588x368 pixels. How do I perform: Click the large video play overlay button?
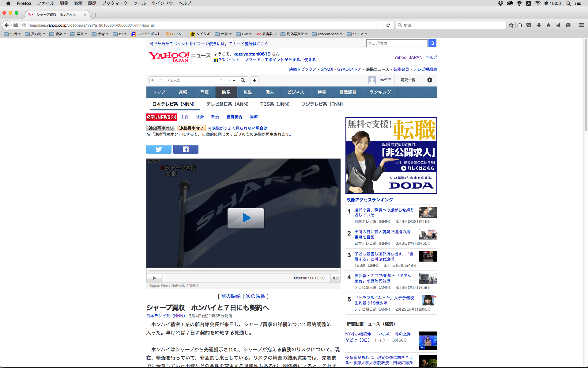click(246, 218)
